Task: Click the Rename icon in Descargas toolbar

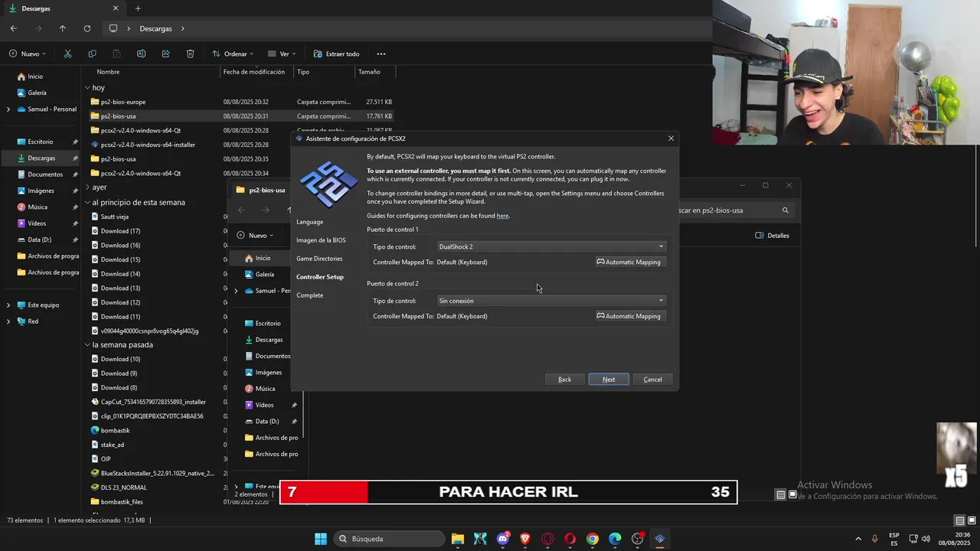Action: (141, 54)
